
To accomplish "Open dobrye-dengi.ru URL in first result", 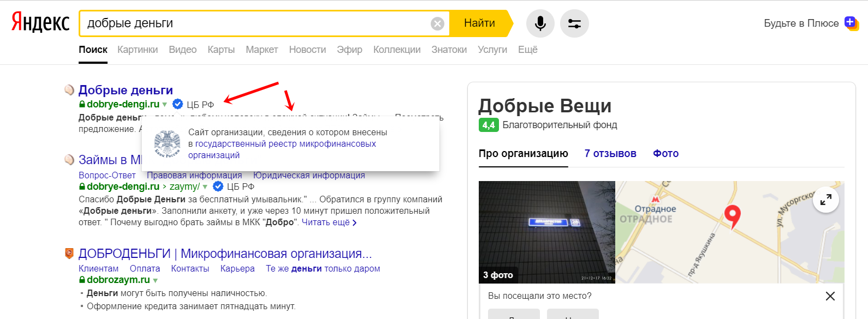I will pyautogui.click(x=123, y=104).
